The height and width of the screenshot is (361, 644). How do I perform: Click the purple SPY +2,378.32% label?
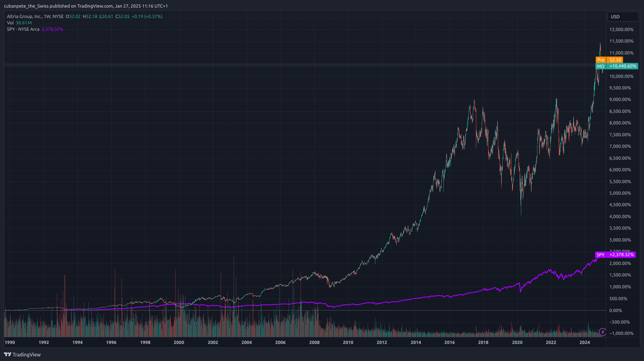pyautogui.click(x=615, y=255)
